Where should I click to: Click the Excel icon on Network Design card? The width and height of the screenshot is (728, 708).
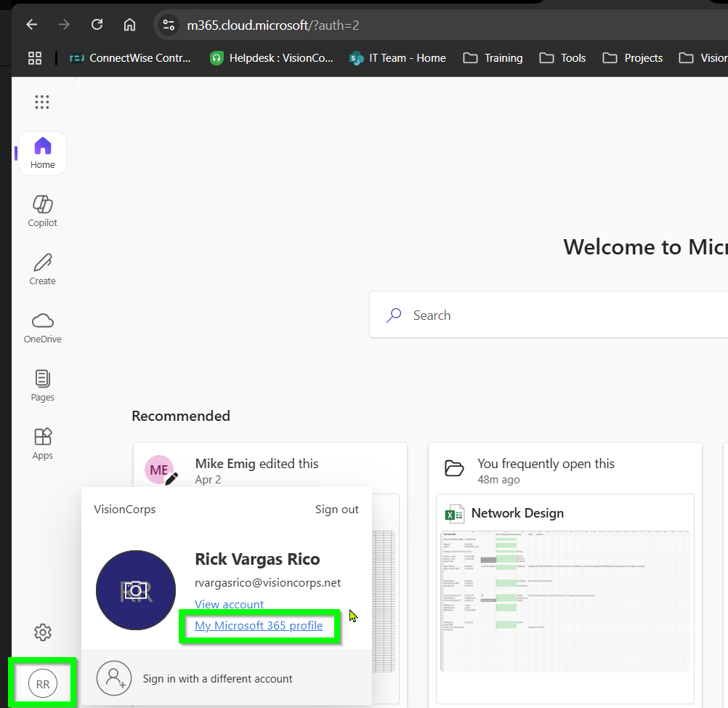click(x=454, y=513)
